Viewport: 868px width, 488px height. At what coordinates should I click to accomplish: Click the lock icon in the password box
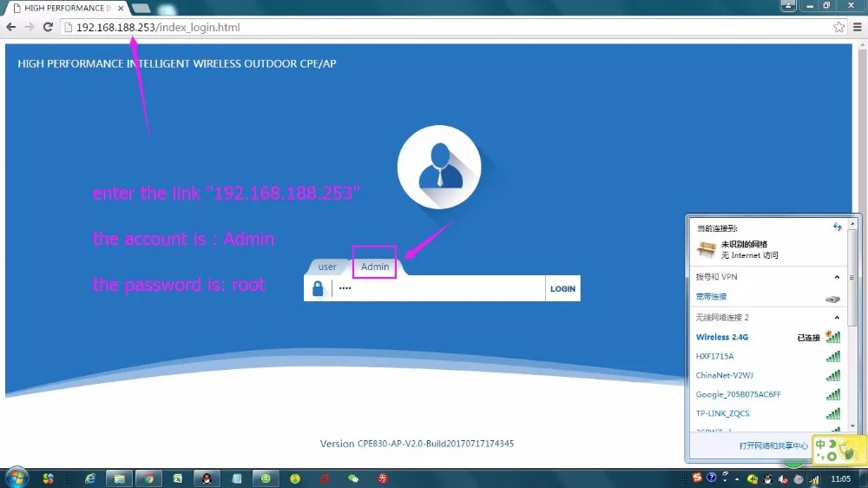coord(318,288)
